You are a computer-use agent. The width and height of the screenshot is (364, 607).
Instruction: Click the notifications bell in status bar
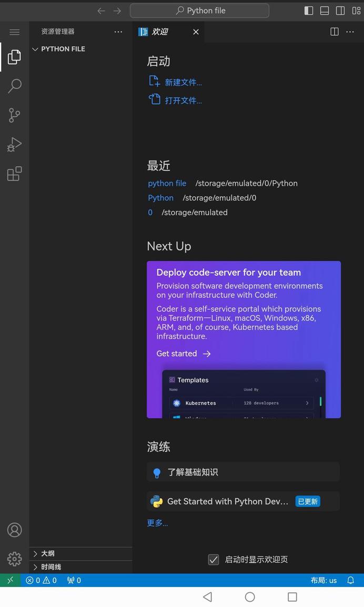click(x=350, y=580)
